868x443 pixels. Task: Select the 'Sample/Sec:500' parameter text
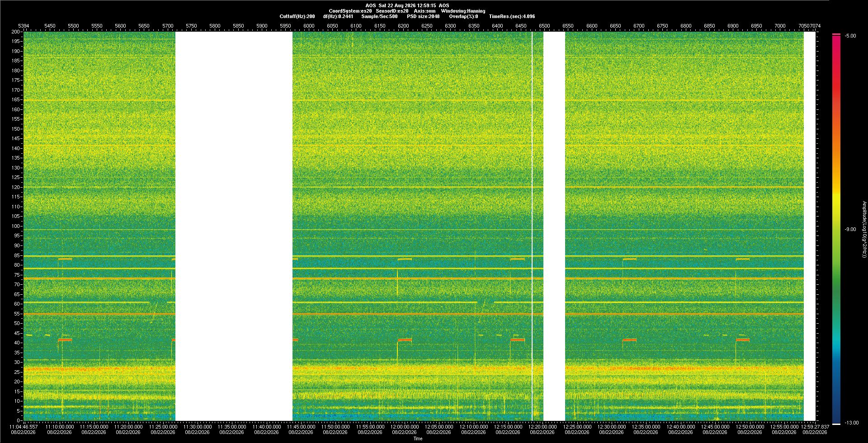(379, 16)
